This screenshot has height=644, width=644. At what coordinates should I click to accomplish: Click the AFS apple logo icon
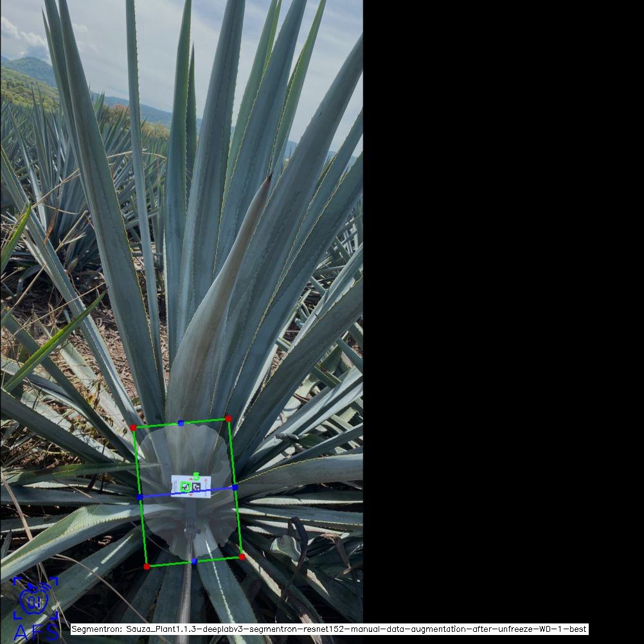click(35, 598)
